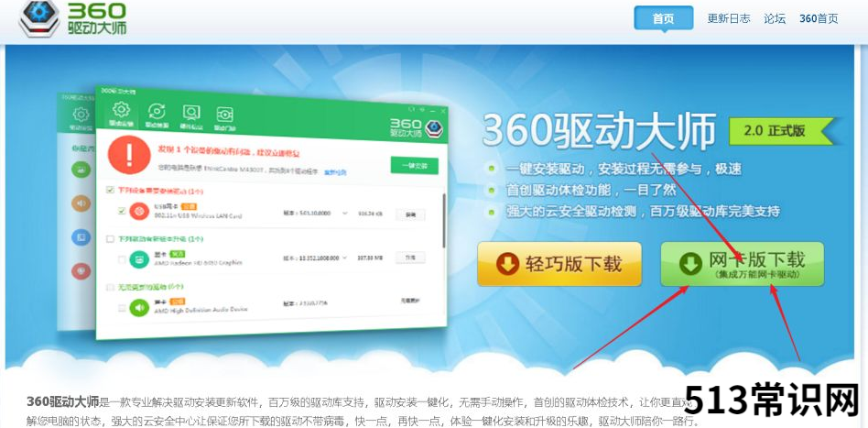Click the 强大的云安全驱动检测 feature line
Screen dimensions: 868x428
pos(644,211)
